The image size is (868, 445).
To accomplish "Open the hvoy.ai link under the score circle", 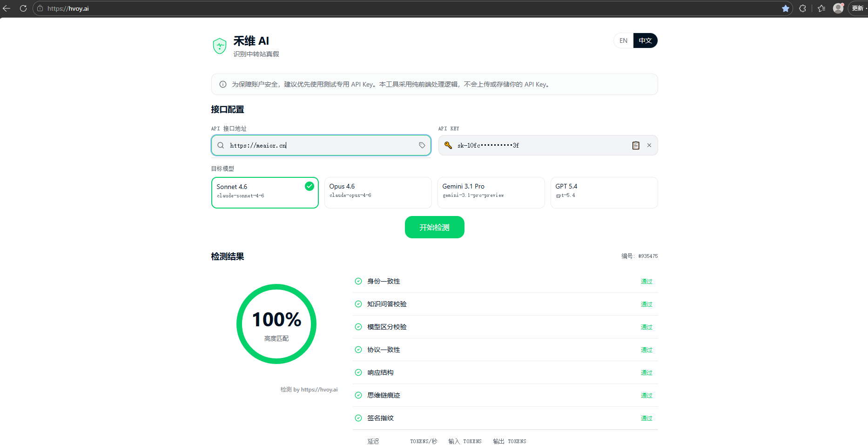I will point(319,389).
